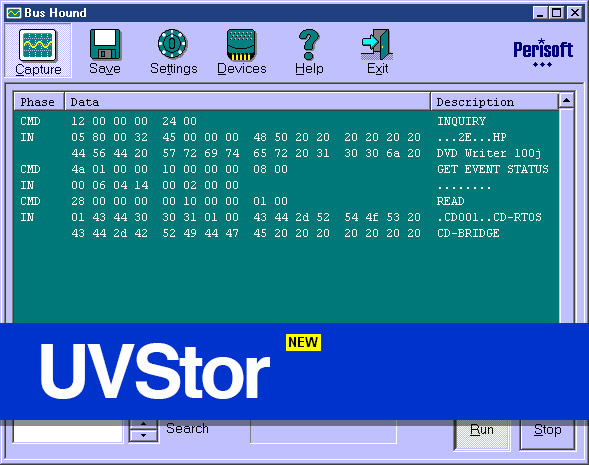The image size is (589, 465).
Task: Click data row starting '43 44 2d 42'
Action: click(246, 233)
